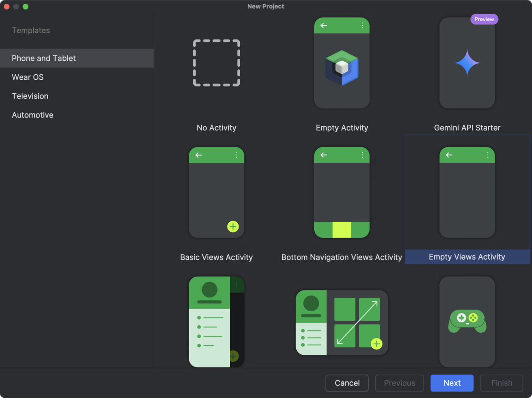532x398 pixels.
Task: Open the Automotive templates category
Action: 32,115
